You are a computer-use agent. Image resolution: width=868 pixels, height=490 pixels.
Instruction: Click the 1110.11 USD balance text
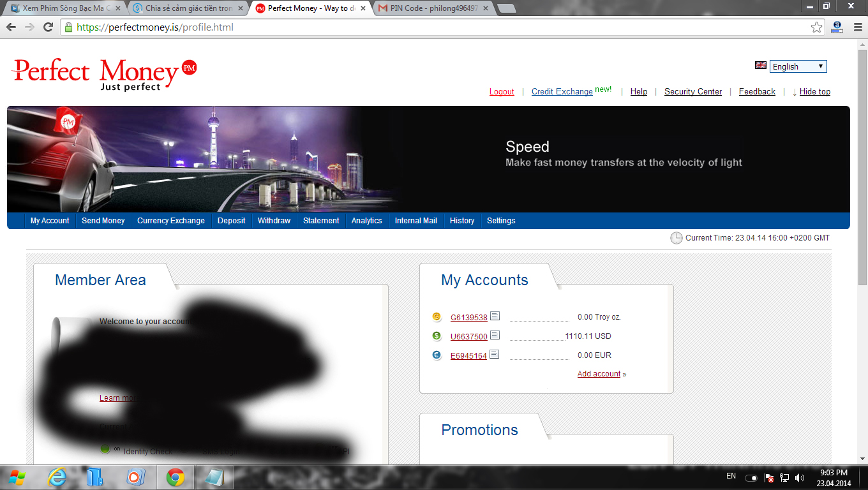(588, 336)
